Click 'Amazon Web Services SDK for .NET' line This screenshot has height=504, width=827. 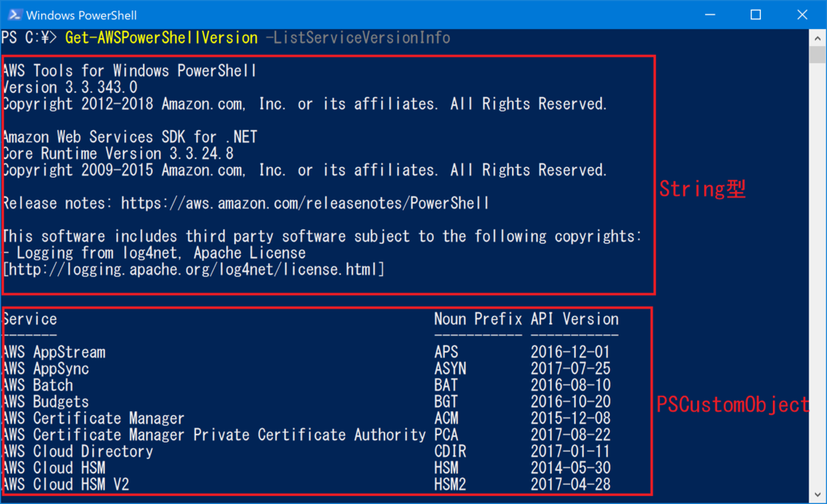click(x=130, y=137)
